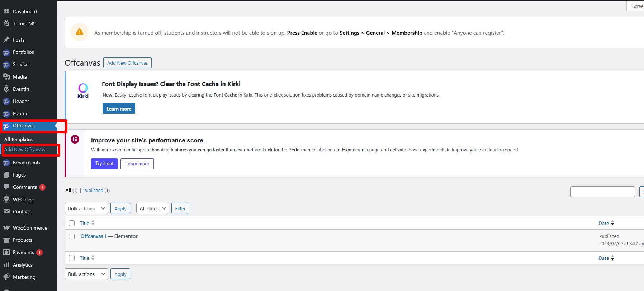644x291 pixels.
Task: Click the WPClever lightbulb icon
Action: tap(6, 199)
